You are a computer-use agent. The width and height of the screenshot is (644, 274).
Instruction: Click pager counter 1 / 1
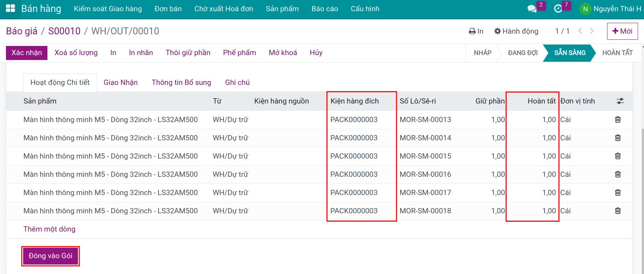[562, 31]
